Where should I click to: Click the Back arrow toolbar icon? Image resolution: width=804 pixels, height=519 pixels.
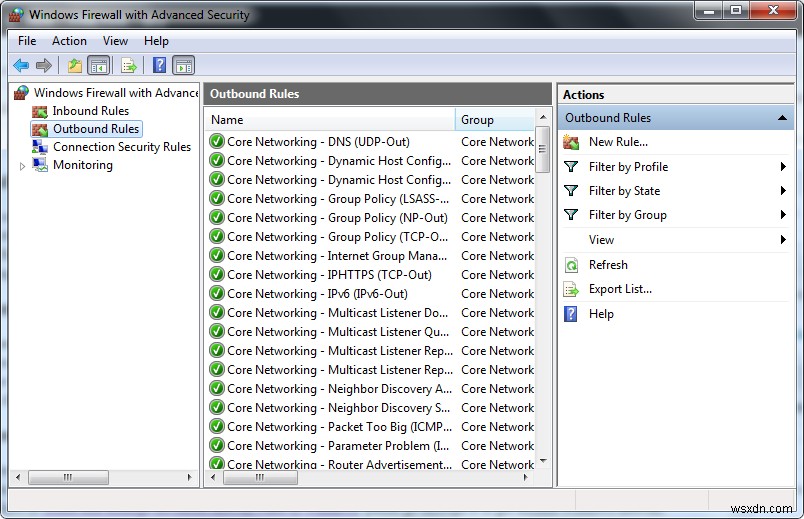[x=21, y=65]
